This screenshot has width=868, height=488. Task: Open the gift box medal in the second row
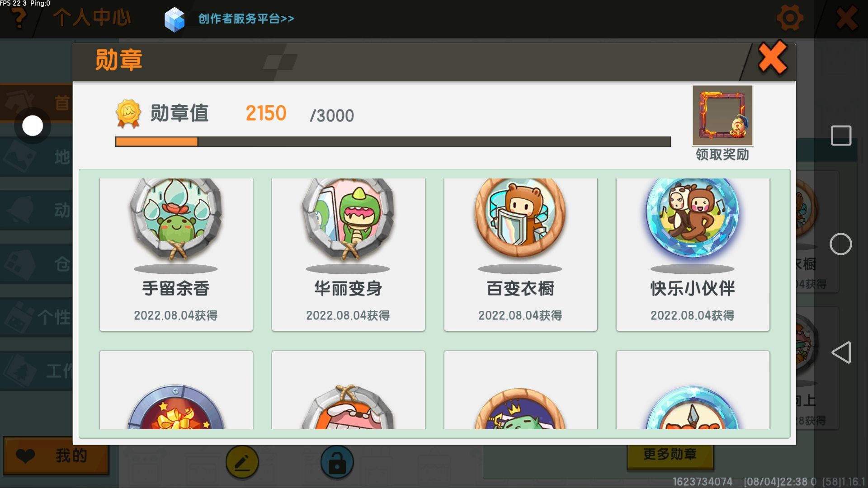(176, 390)
